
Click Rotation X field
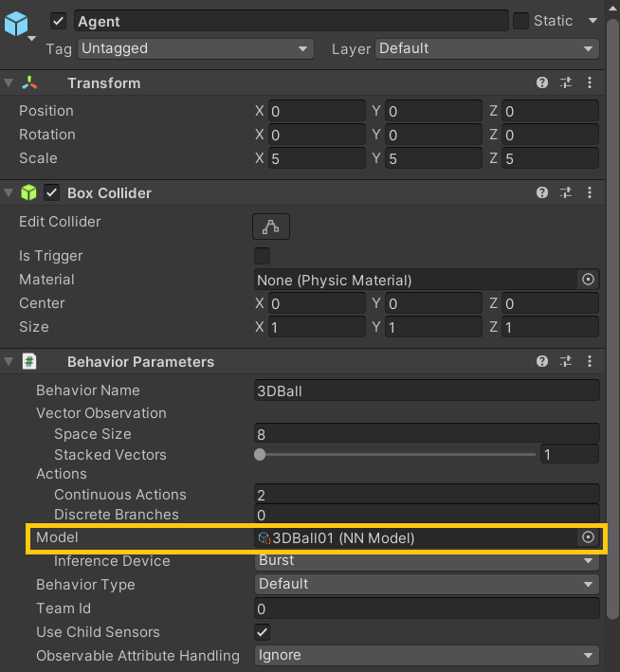coord(317,135)
